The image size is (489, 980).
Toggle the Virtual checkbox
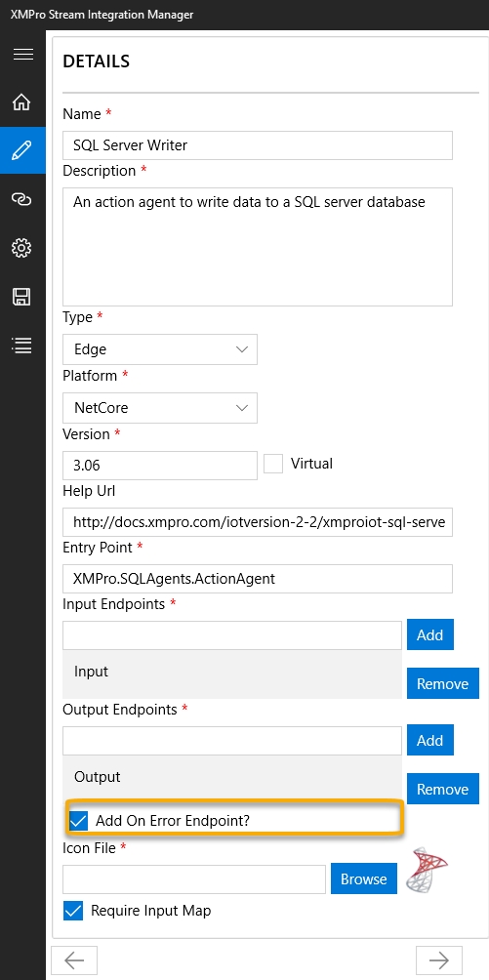click(x=273, y=464)
